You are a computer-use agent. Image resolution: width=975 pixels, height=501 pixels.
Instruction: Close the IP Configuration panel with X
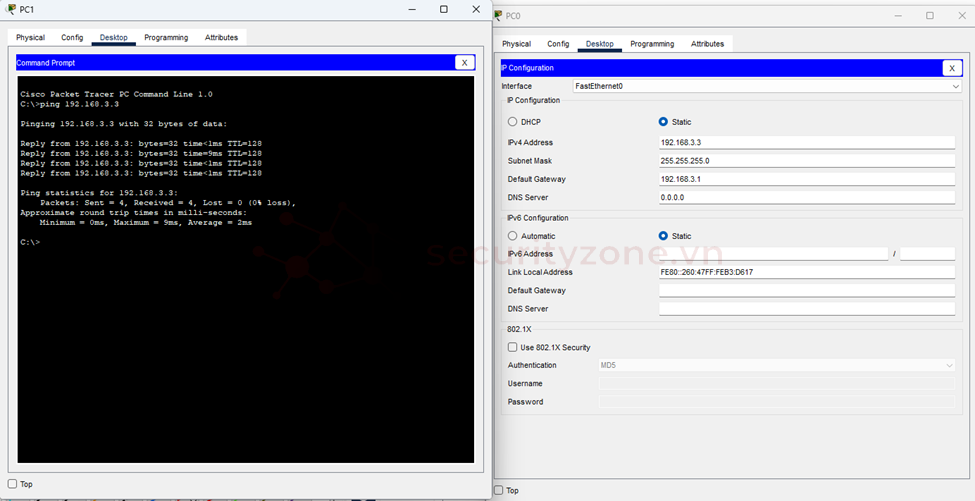(952, 68)
